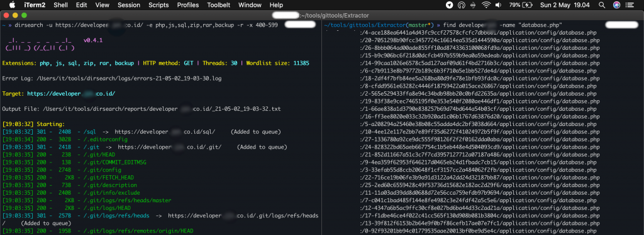This screenshot has width=644, height=235.
Task: Click the /.git/info/exclude result line
Action: pyautogui.click(x=71, y=193)
